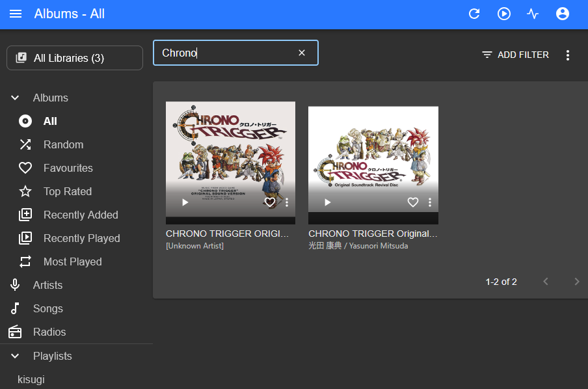
Task: Play the CHRONO TRIGGER Original Sound Version album
Action: [x=185, y=202]
